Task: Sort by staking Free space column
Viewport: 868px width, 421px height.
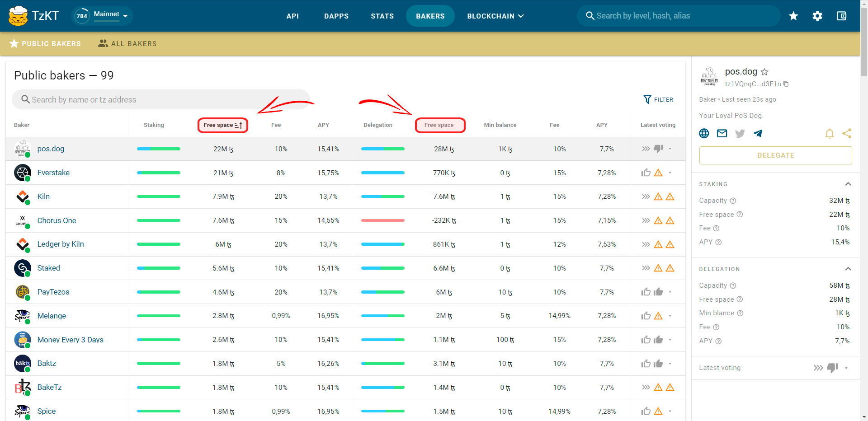Action: 223,125
